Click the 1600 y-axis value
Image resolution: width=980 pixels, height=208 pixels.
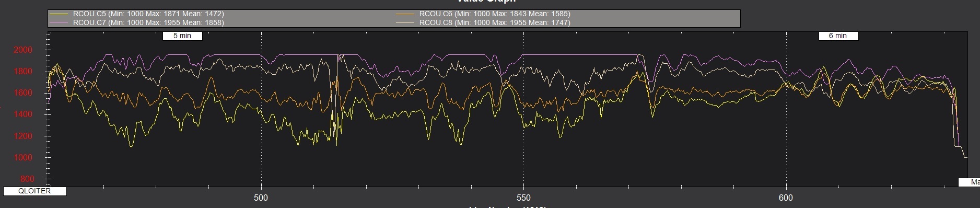(x=23, y=93)
